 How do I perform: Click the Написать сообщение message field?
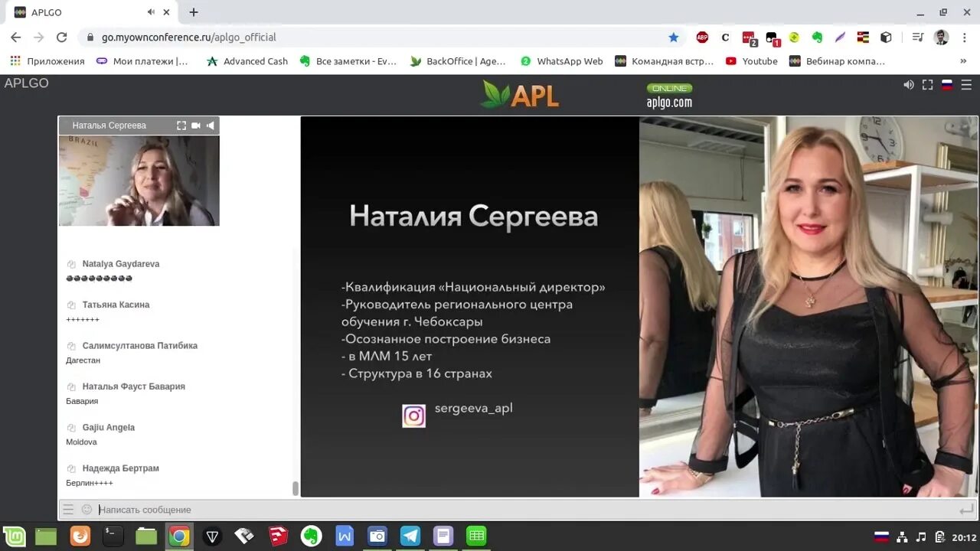pyautogui.click(x=524, y=510)
